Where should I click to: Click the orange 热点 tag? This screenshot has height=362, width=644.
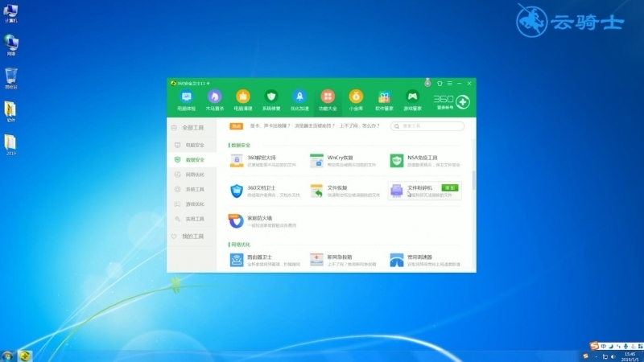click(x=236, y=126)
